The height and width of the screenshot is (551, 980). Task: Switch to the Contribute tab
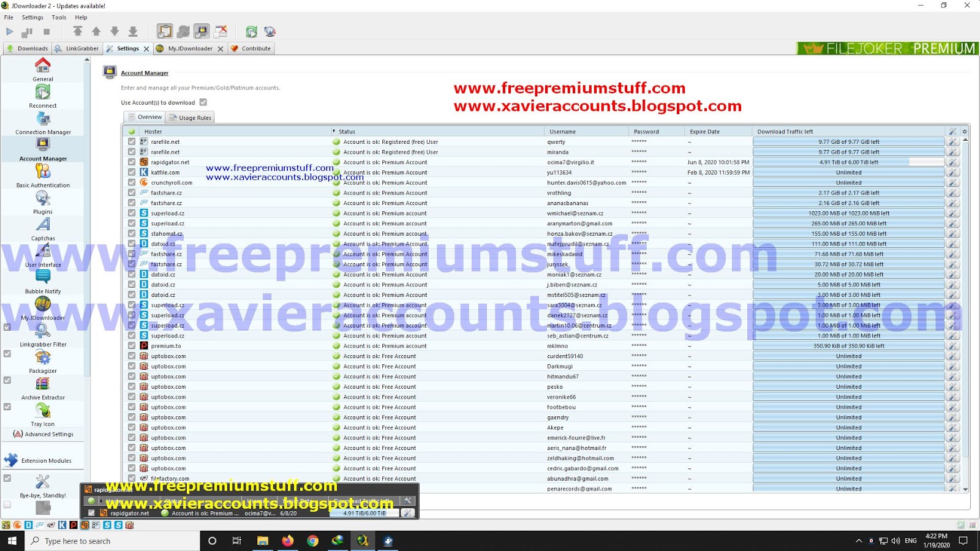click(x=251, y=48)
